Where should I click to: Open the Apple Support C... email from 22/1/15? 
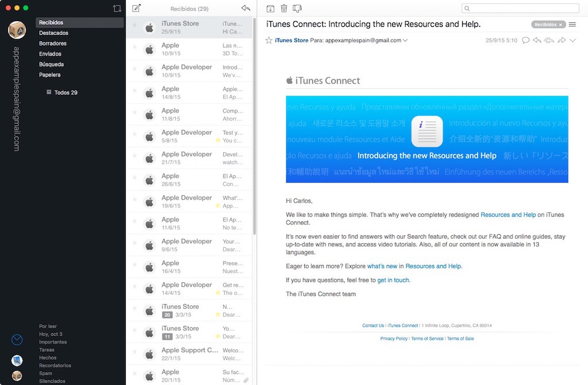point(189,354)
